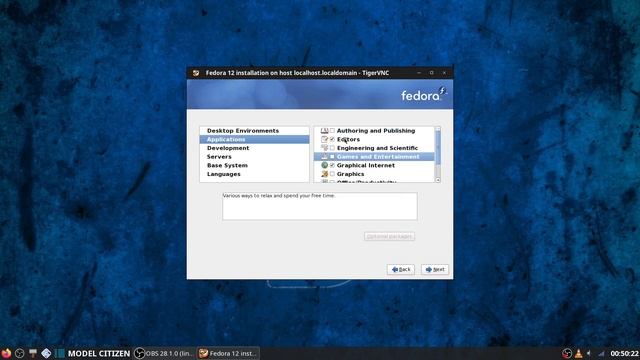Click the Graphical Internet globe icon
This screenshot has height=360, width=640.
click(x=324, y=165)
